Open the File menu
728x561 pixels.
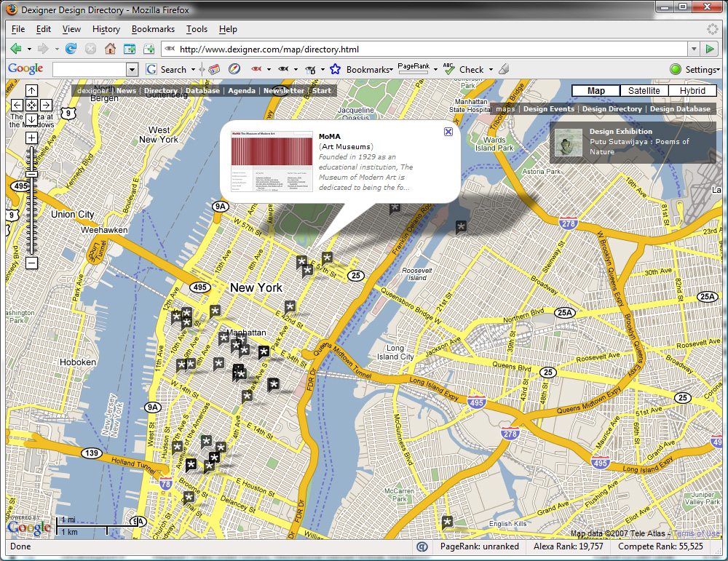tap(18, 29)
